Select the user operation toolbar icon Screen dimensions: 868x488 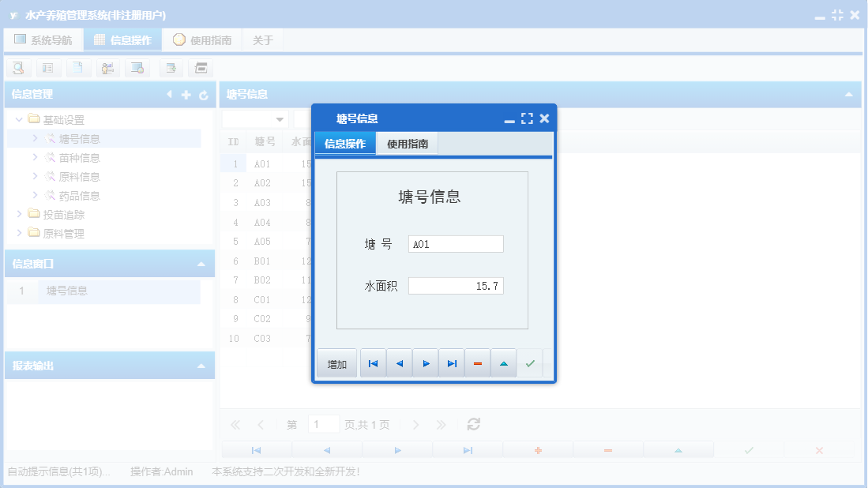pyautogui.click(x=108, y=68)
